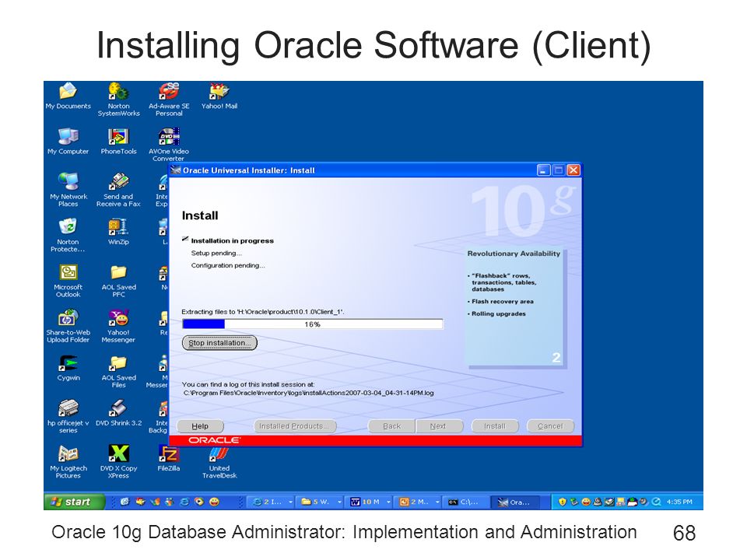Open My Network Places icon
The height and width of the screenshot is (560, 747).
point(68,190)
